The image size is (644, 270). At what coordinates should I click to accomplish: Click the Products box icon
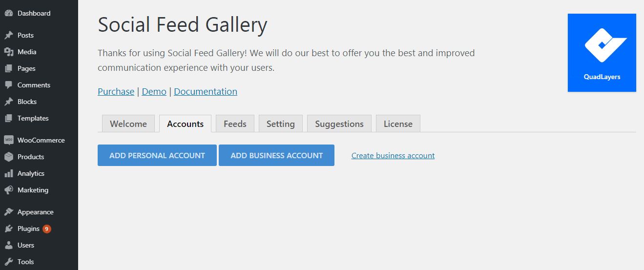(8, 157)
